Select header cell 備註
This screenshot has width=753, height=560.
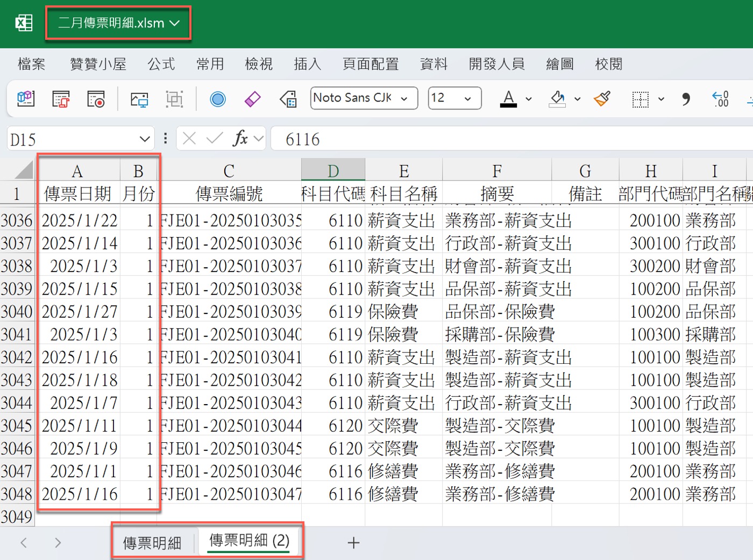click(x=585, y=193)
